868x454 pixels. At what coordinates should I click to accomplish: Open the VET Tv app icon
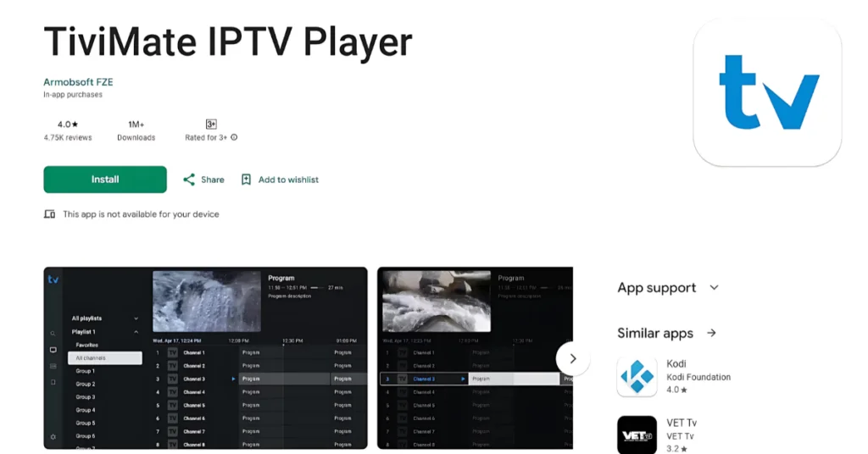tap(637, 435)
